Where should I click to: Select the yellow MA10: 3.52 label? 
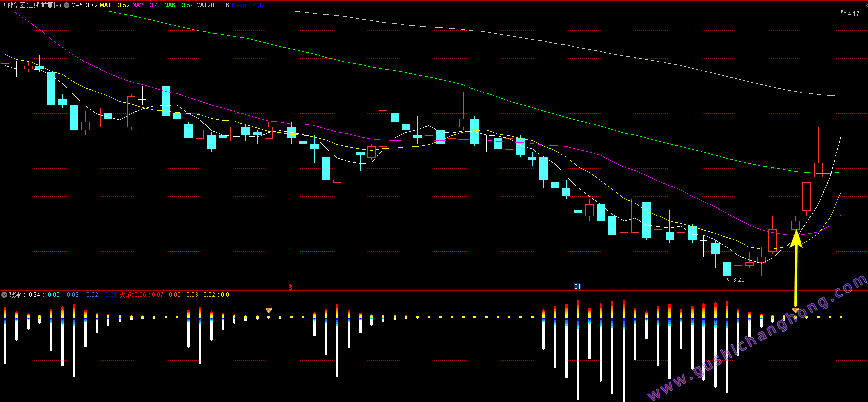tap(115, 5)
